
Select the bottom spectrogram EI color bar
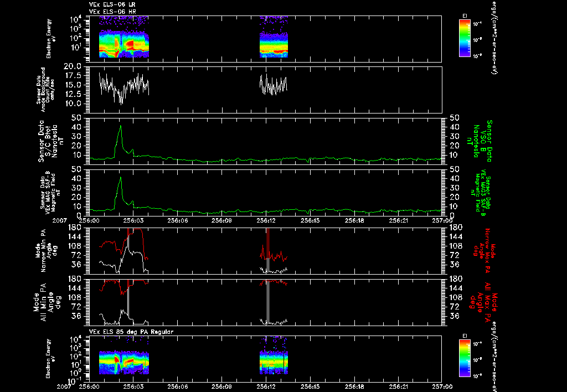point(465,358)
